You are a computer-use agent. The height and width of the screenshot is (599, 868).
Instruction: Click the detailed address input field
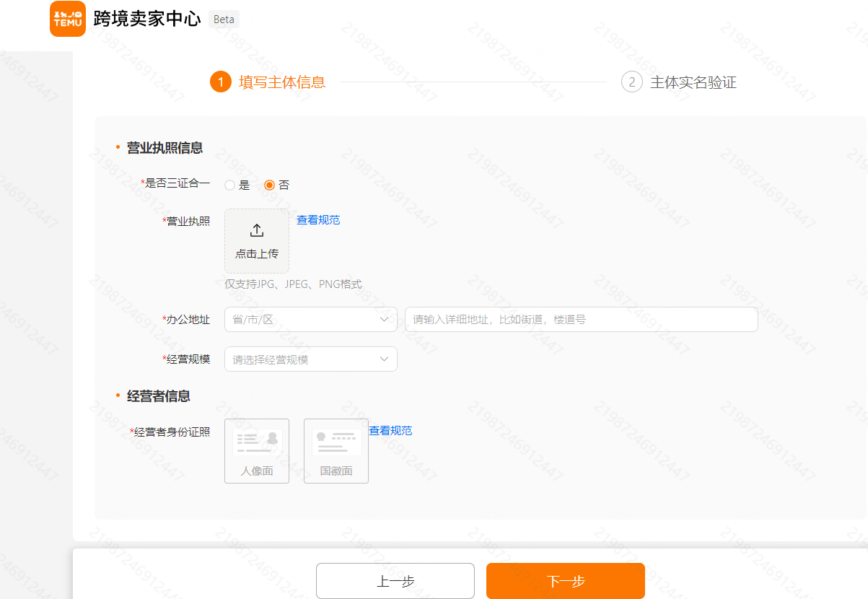point(581,319)
